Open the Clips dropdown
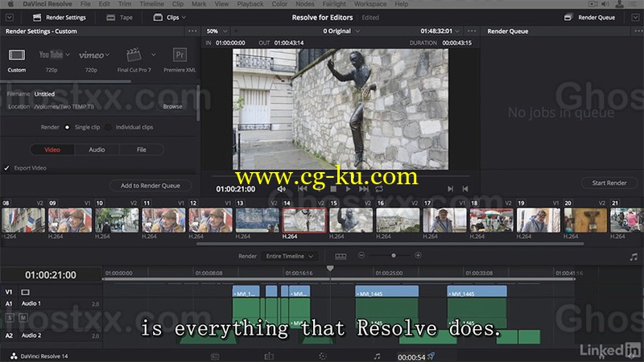This screenshot has width=644, height=362. tap(170, 18)
